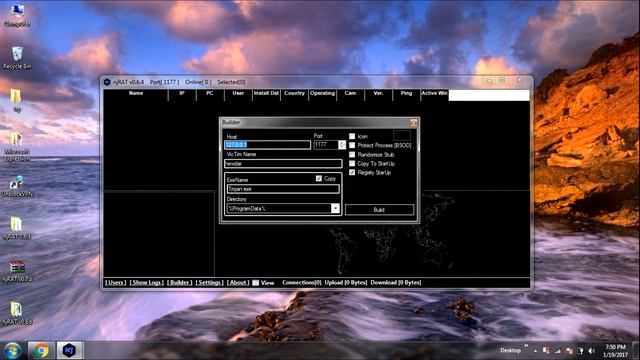
Task: Select the Recycle Bin desktop icon
Action: click(17, 57)
